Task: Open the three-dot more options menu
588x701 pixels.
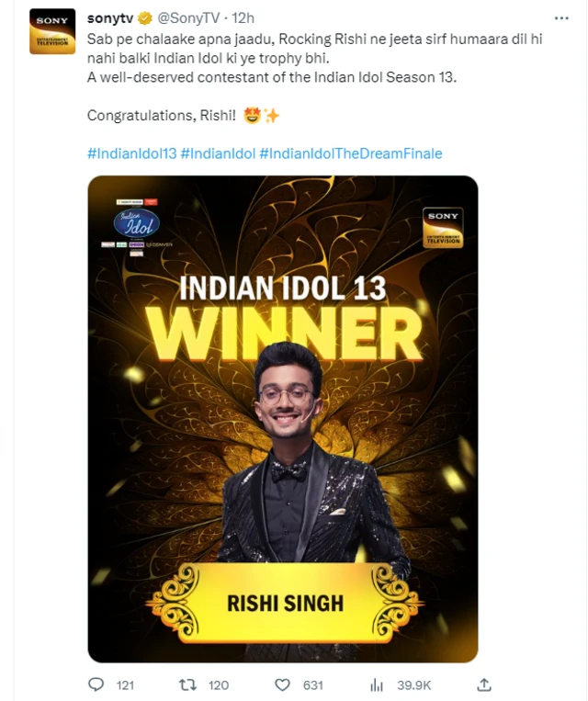Action: (x=561, y=18)
